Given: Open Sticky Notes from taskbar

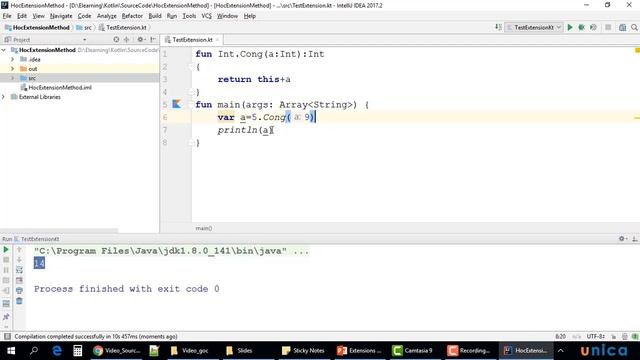Looking at the screenshot, I should click(303, 351).
